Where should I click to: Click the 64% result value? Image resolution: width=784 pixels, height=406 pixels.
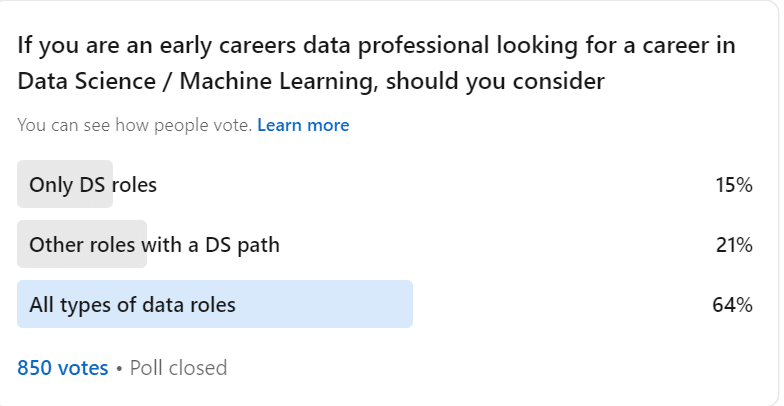coord(732,305)
